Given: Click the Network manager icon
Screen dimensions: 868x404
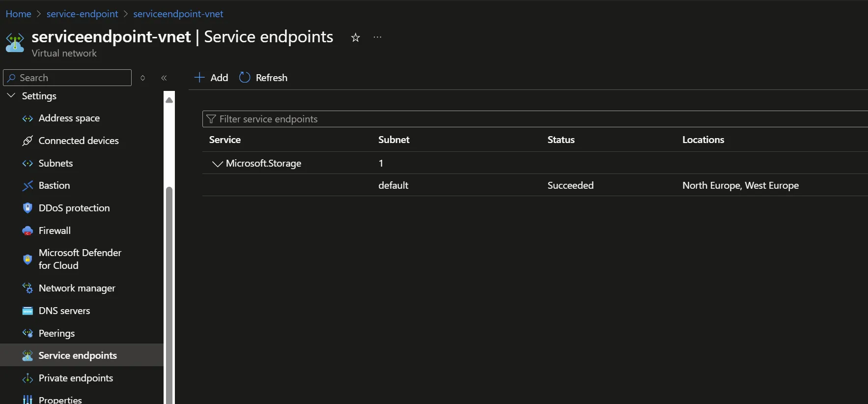Looking at the screenshot, I should [28, 289].
